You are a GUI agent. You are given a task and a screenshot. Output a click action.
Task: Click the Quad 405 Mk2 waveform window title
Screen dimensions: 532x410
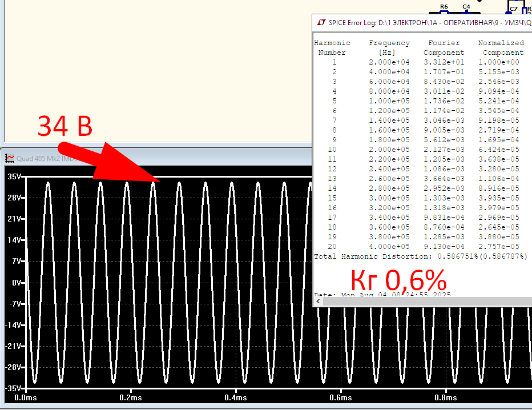pos(47,159)
